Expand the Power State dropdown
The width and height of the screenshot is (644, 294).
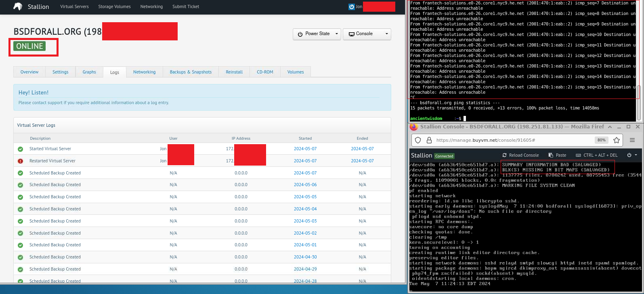coord(317,34)
